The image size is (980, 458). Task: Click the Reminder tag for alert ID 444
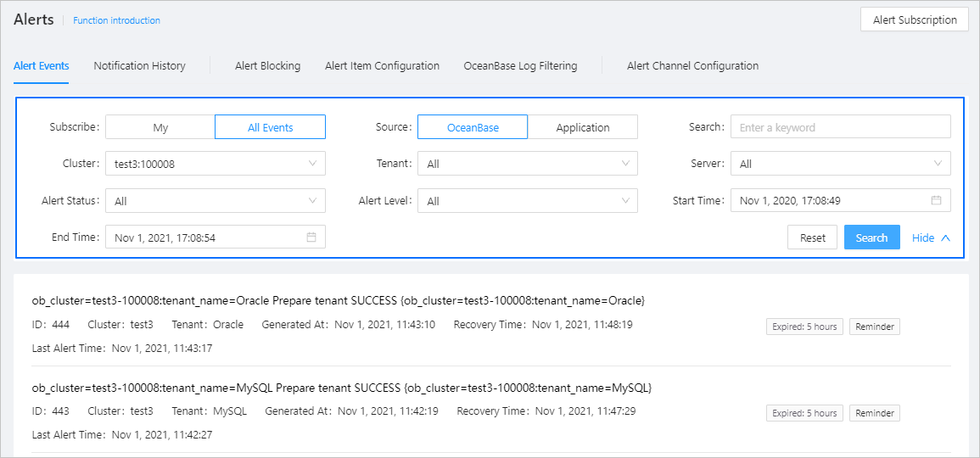(875, 327)
